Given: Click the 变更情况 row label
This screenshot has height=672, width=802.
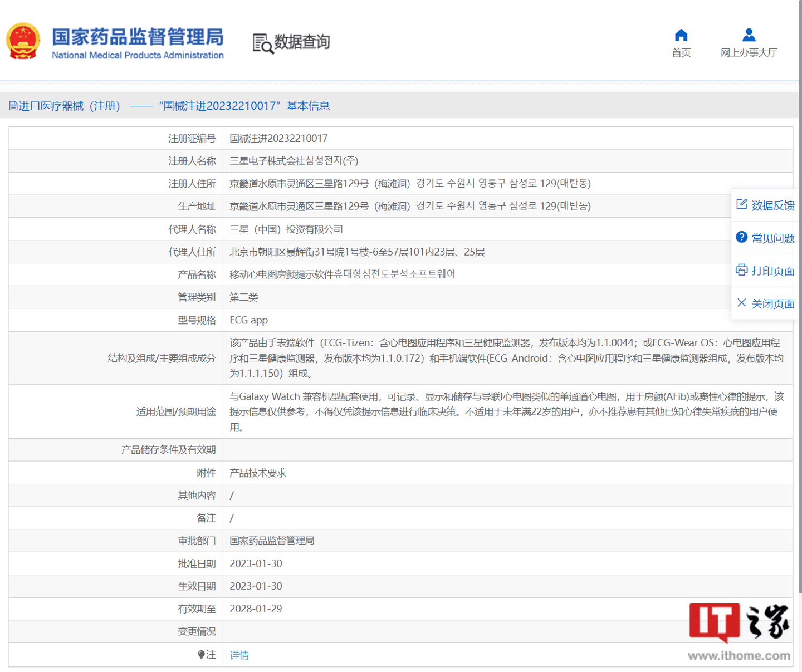Looking at the screenshot, I should (197, 631).
